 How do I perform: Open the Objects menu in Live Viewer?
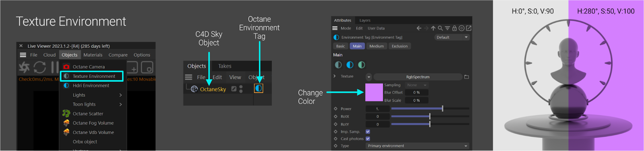(x=69, y=55)
